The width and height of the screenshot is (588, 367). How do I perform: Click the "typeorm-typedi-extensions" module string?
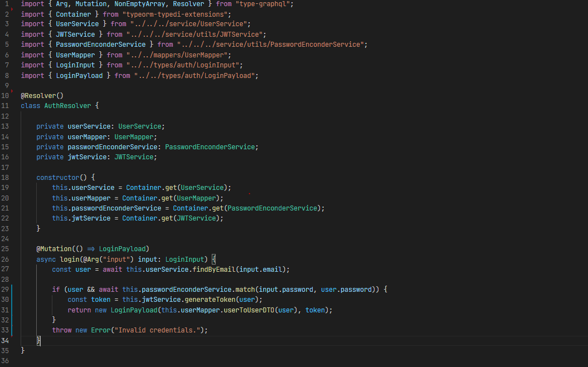click(175, 14)
